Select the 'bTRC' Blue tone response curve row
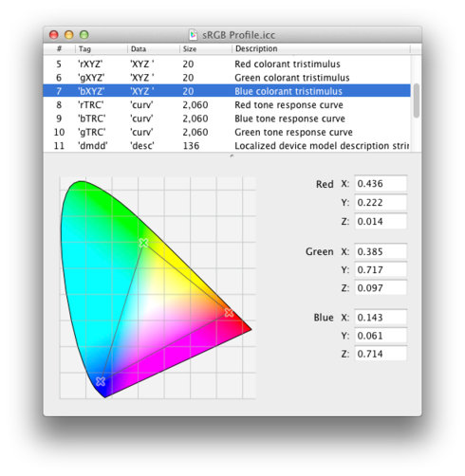The image size is (465, 476). click(x=227, y=119)
